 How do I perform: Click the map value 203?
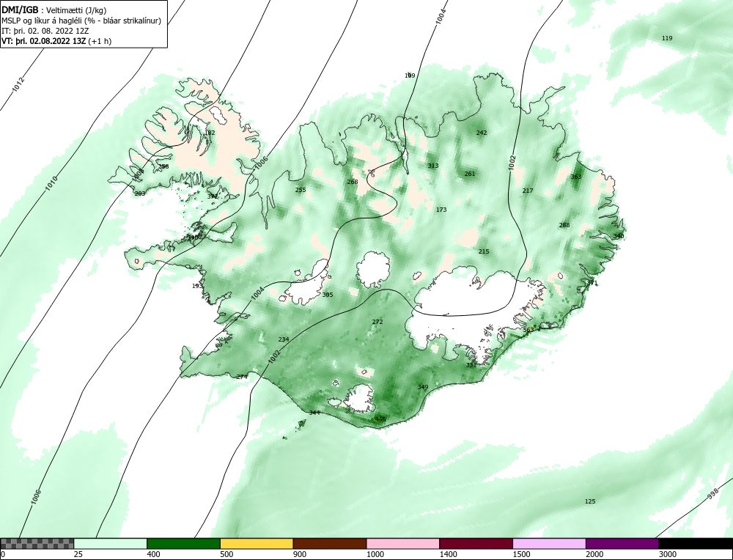click(140, 194)
